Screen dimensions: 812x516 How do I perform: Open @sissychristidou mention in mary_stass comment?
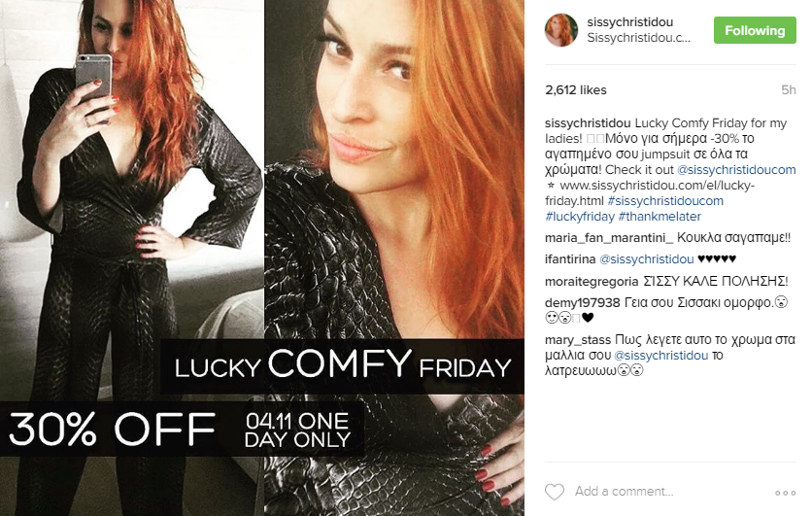660,356
